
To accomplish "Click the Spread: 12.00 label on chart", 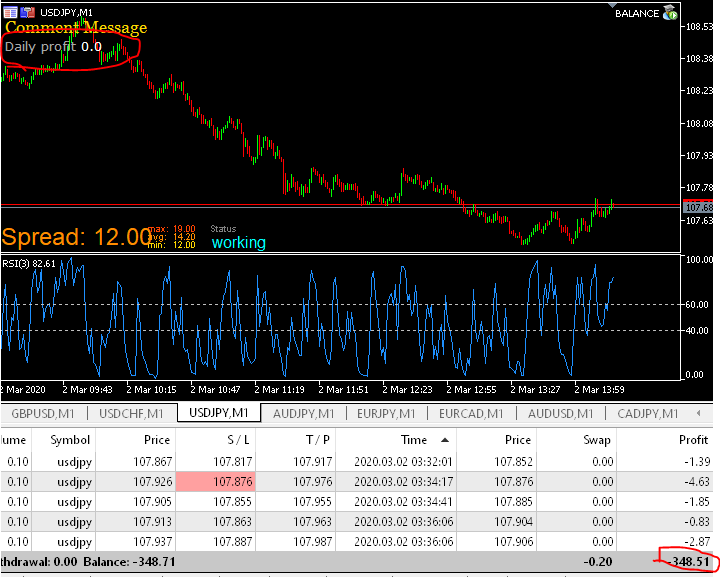I will 77,237.
